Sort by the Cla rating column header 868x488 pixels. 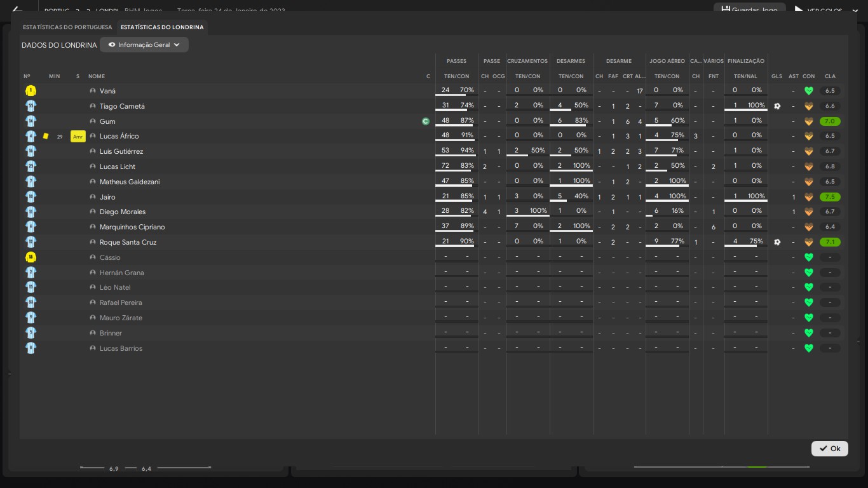830,76
